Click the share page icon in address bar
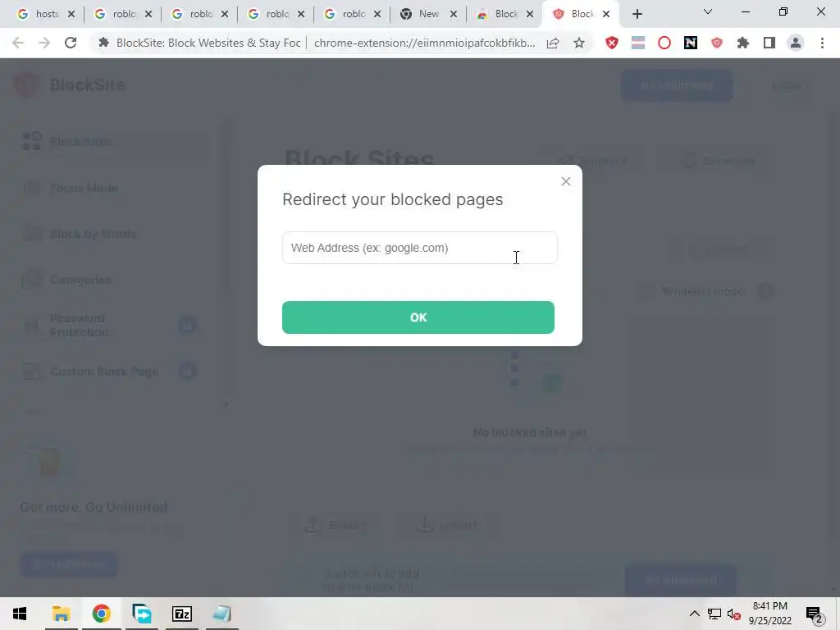Image resolution: width=840 pixels, height=630 pixels. click(553, 43)
